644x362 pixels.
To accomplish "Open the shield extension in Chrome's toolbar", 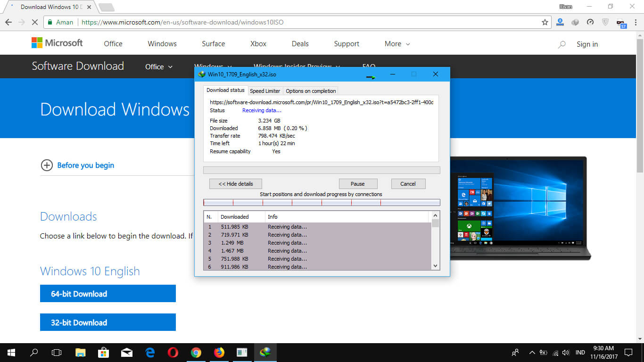I will pos(606,22).
